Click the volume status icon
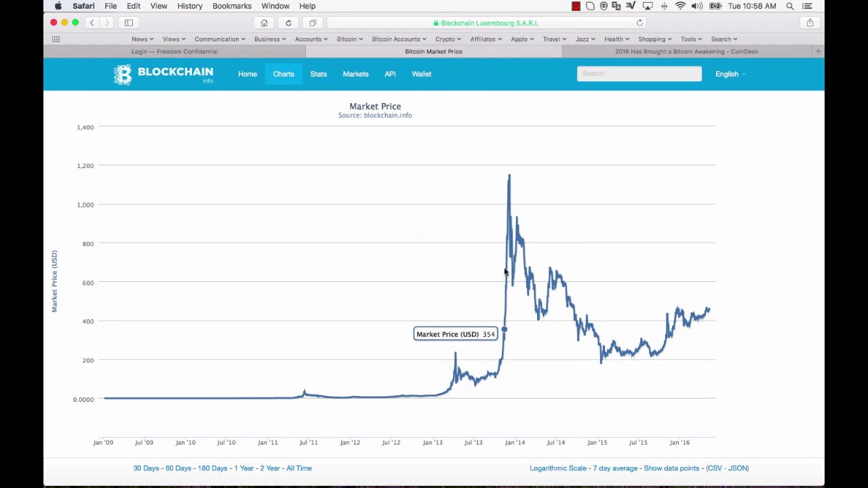Image resolution: width=868 pixels, height=488 pixels. tap(697, 6)
